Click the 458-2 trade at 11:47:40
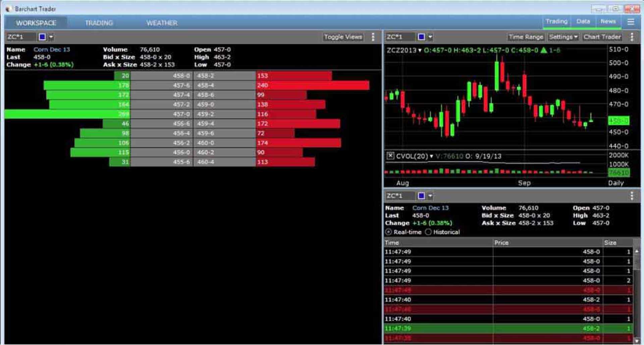This screenshot has height=345, width=644. coord(508,300)
